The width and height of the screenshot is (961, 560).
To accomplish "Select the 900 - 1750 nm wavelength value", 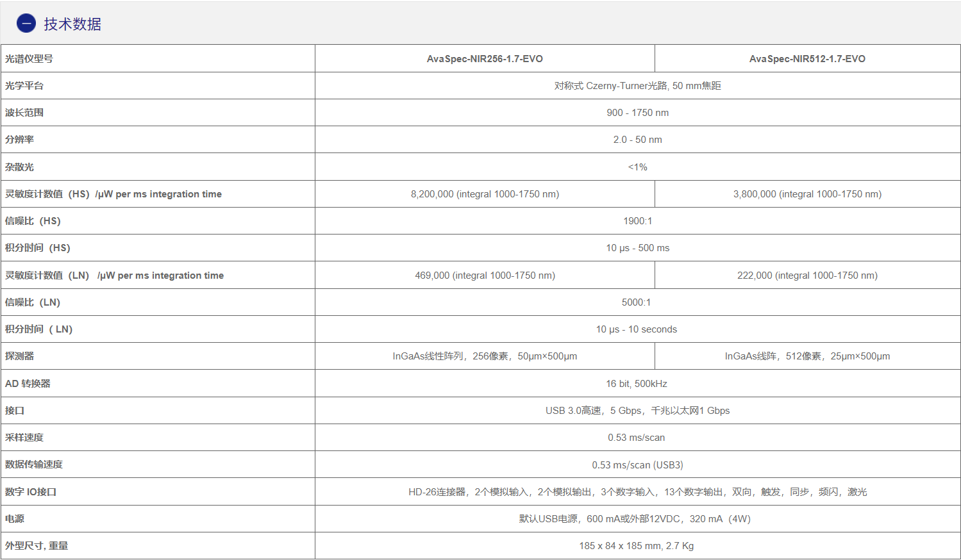I will 637,113.
